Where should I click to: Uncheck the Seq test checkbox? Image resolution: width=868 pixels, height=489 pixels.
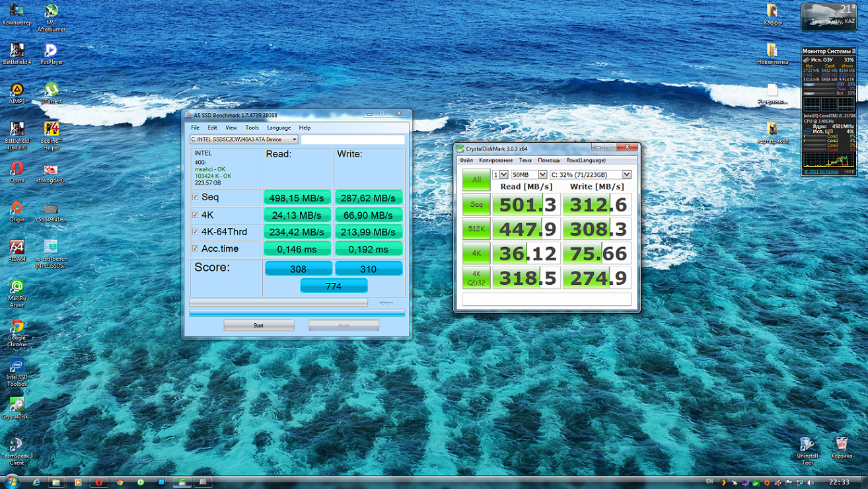tap(195, 198)
